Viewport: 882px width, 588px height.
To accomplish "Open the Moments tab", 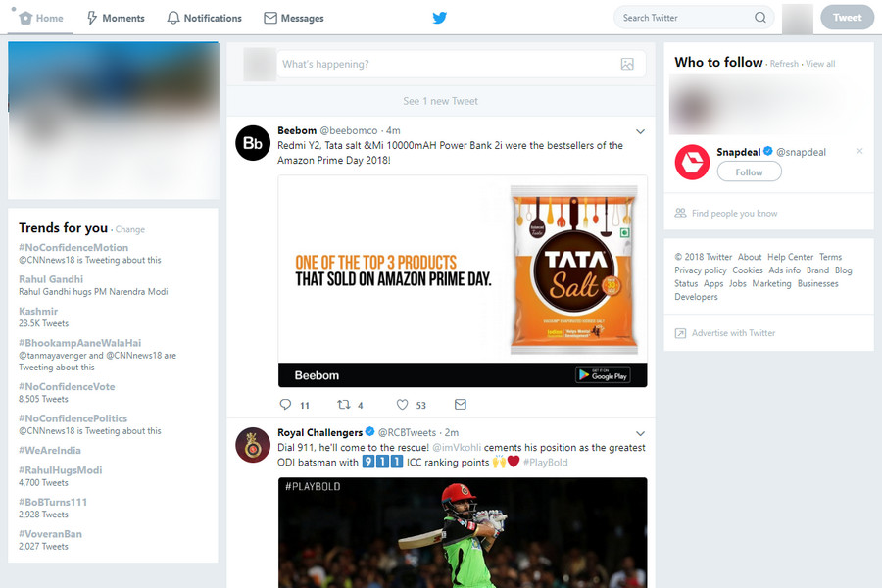I will pos(116,18).
